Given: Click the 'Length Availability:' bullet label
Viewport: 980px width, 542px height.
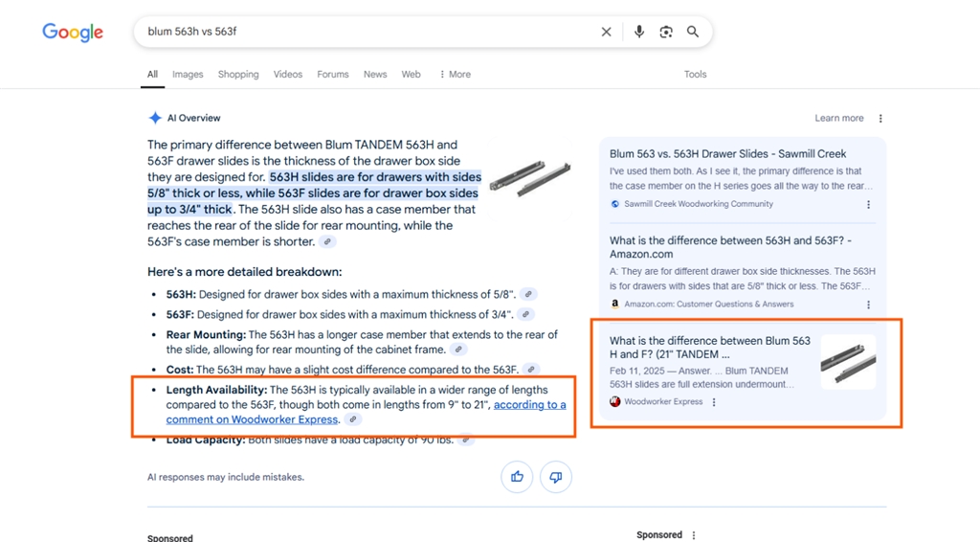Looking at the screenshot, I should 216,390.
